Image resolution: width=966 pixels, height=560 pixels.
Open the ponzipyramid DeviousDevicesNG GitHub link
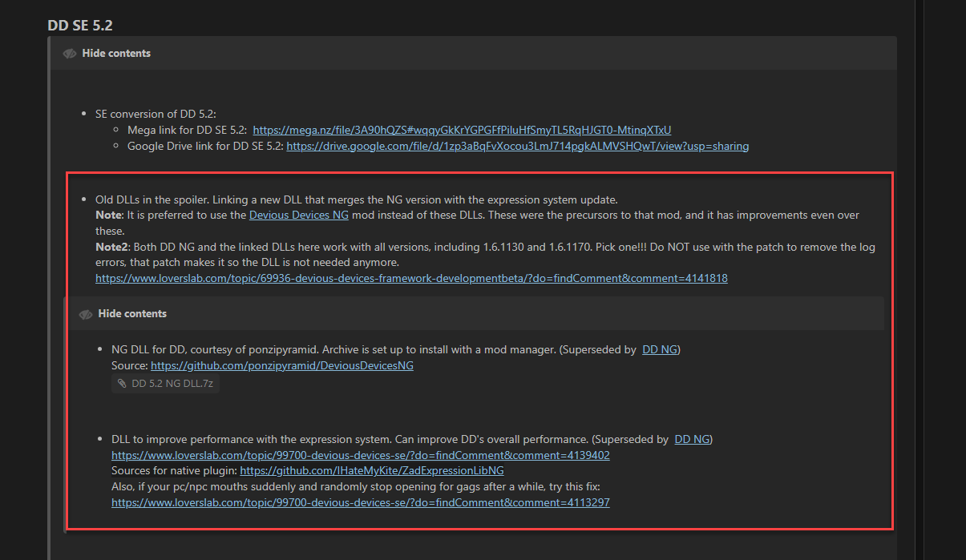(282, 365)
